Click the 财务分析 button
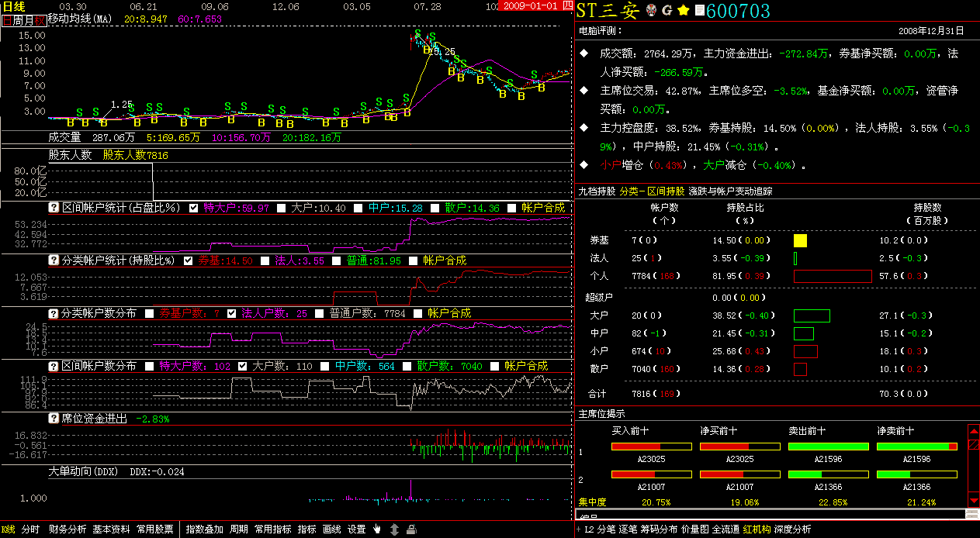 (68, 529)
